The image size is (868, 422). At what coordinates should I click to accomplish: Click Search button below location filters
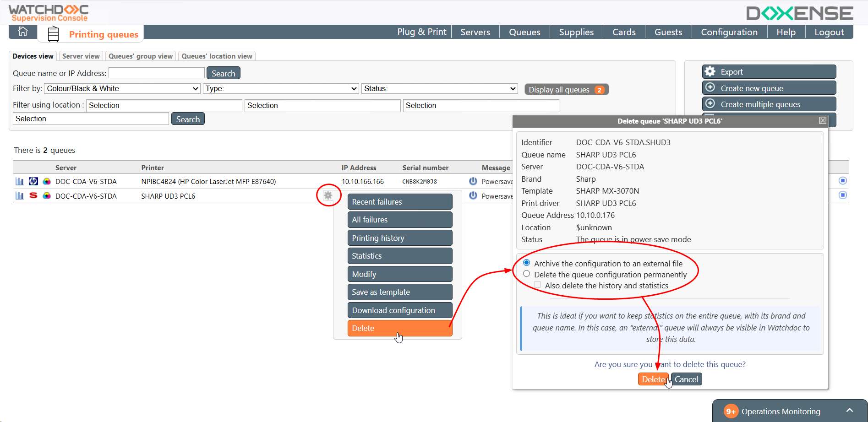point(188,119)
